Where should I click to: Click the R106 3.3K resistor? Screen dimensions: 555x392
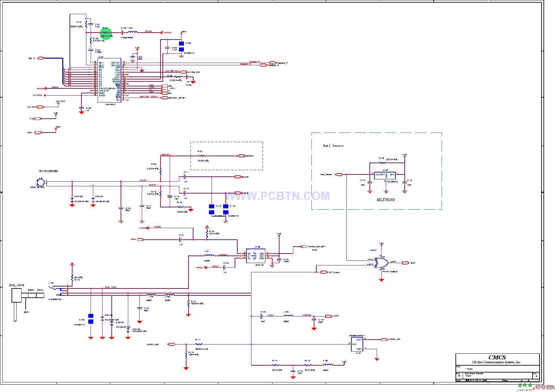178,77
